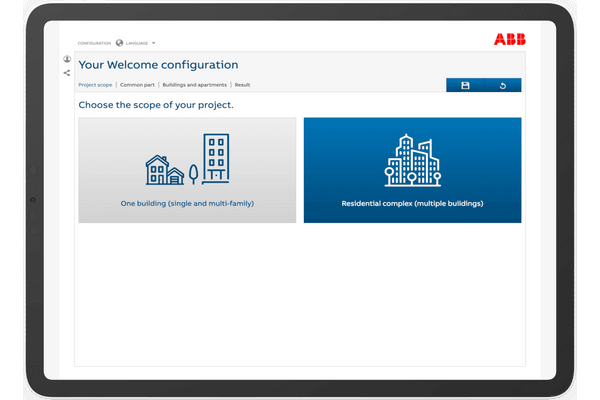The image size is (600, 400).
Task: Click the ABB logo
Action: 510,39
